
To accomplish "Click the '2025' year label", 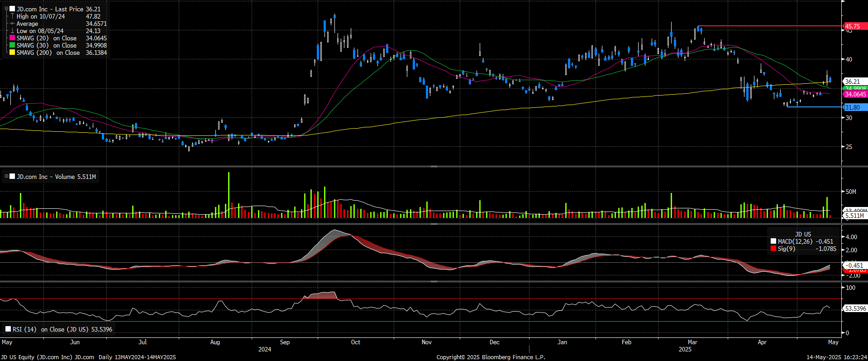I will point(685,349).
